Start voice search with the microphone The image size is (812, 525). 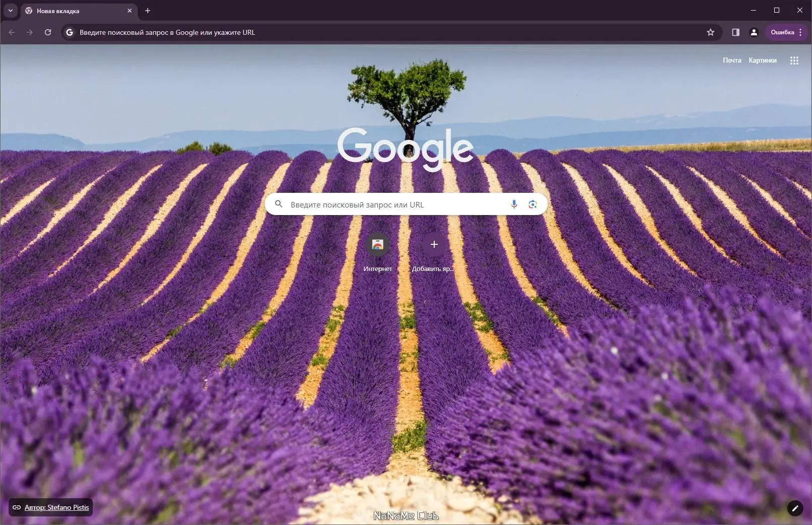[514, 204]
